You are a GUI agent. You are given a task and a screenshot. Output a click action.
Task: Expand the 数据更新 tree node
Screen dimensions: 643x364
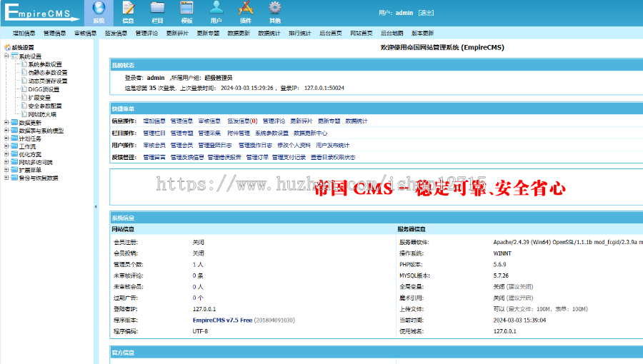[x=6, y=123]
